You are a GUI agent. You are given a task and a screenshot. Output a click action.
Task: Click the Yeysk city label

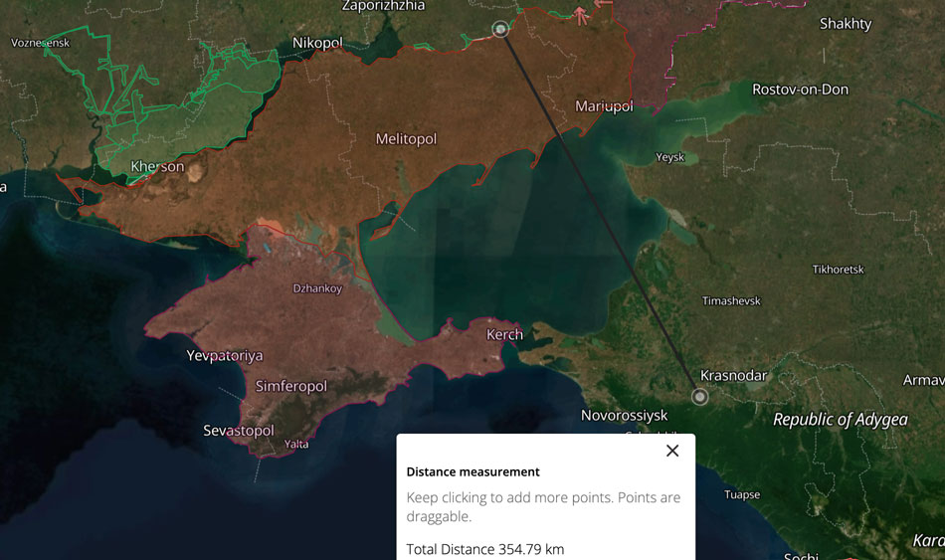670,157
